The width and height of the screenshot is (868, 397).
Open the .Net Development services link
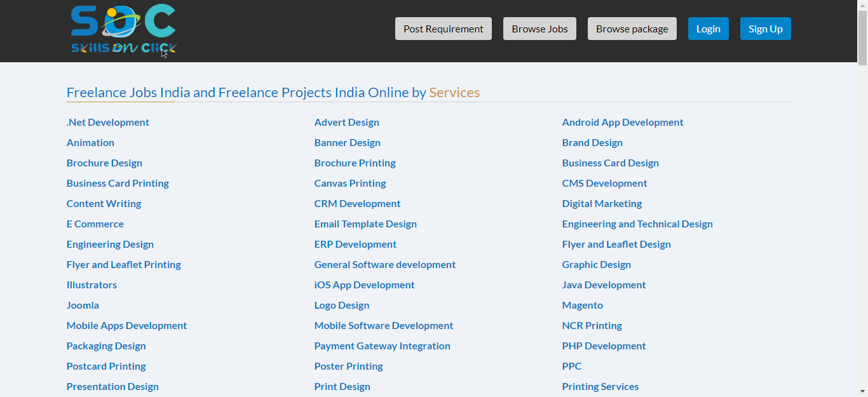tap(107, 122)
